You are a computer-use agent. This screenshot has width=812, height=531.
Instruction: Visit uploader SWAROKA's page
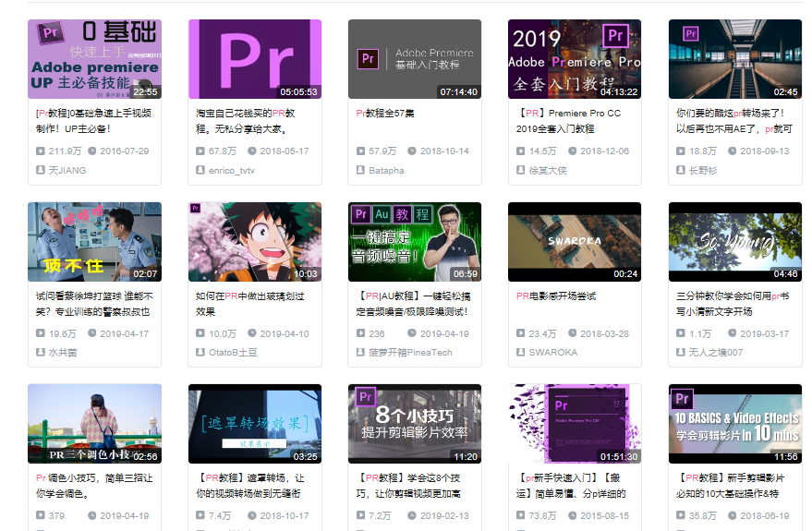coord(553,353)
